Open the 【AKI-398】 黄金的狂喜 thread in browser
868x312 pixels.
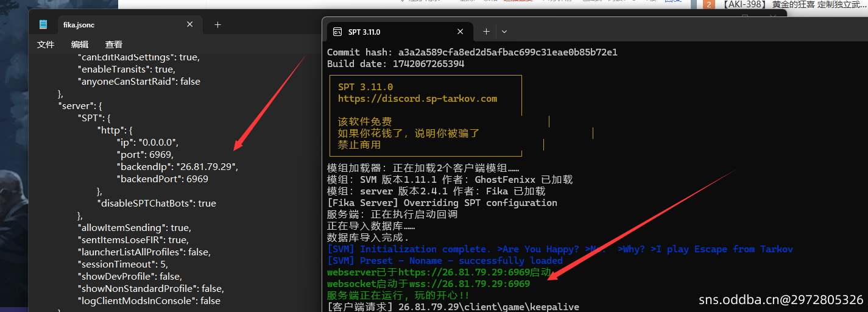click(x=794, y=4)
